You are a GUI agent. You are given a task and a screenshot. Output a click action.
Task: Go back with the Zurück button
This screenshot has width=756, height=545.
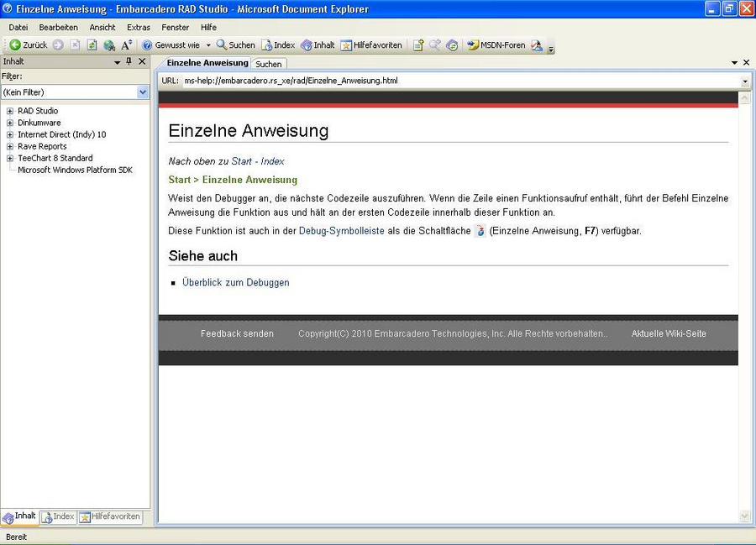click(29, 45)
